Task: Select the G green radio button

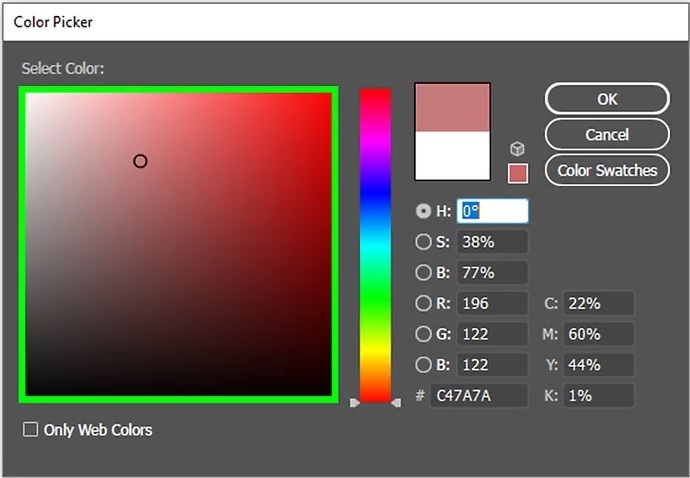Action: 423,334
